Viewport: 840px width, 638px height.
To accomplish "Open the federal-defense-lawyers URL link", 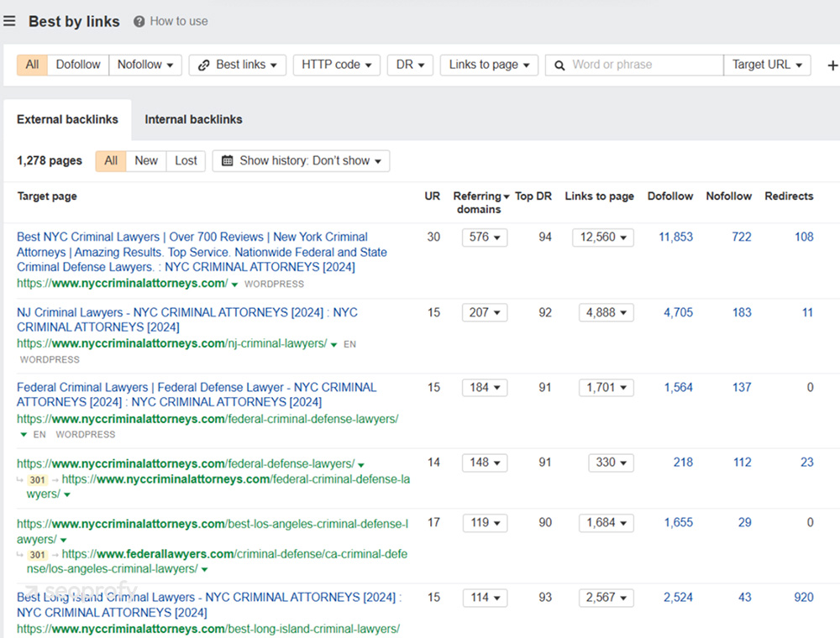I will [x=186, y=463].
